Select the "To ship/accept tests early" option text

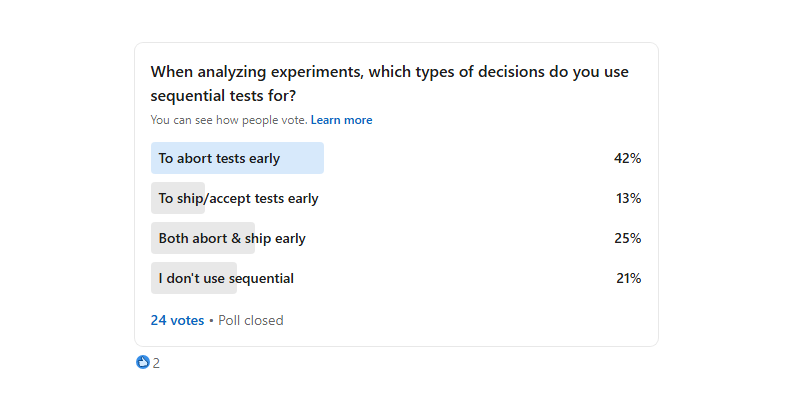(238, 198)
